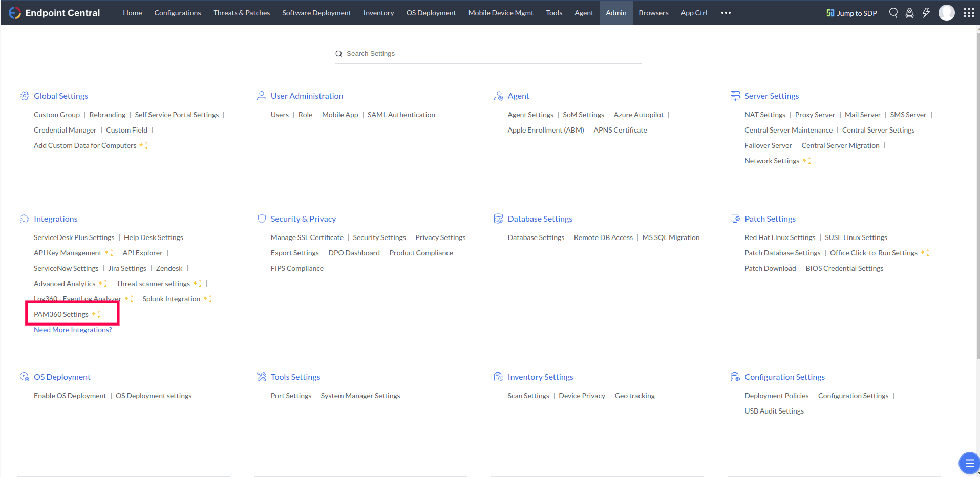Open API Key Management link
The height and width of the screenshot is (477, 980).
[x=68, y=253]
